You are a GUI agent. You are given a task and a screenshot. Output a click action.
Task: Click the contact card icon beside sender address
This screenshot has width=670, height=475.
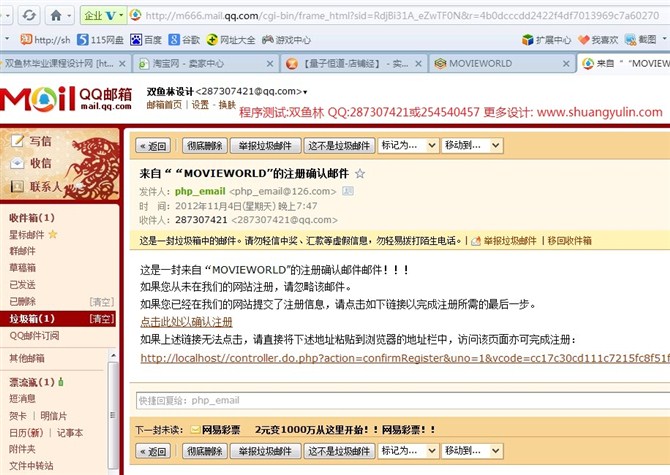click(348, 191)
